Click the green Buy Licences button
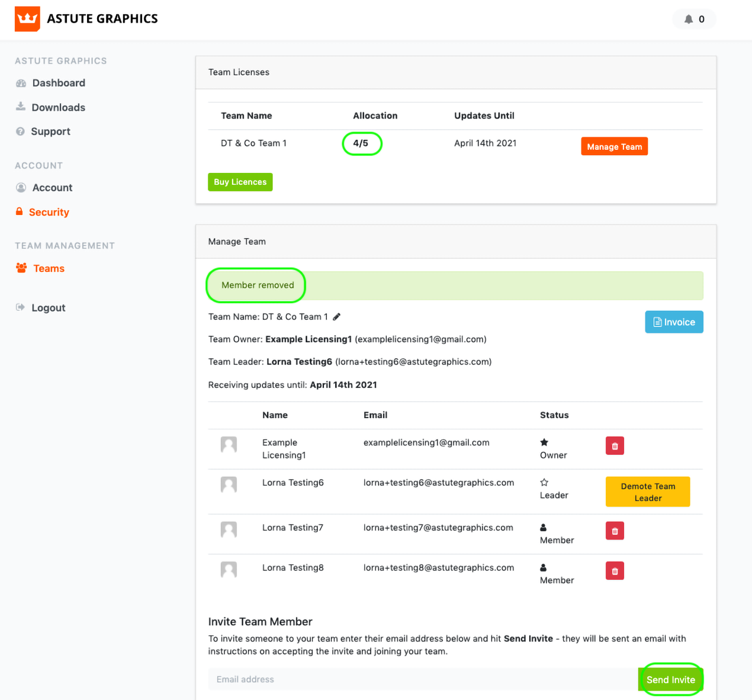Viewport: 752px width, 700px height. pos(240,182)
